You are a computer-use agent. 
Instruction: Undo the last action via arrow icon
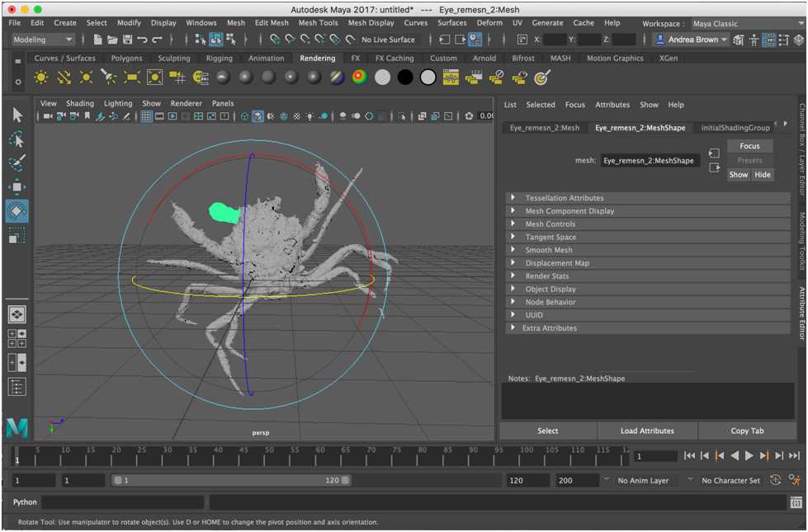(142, 40)
